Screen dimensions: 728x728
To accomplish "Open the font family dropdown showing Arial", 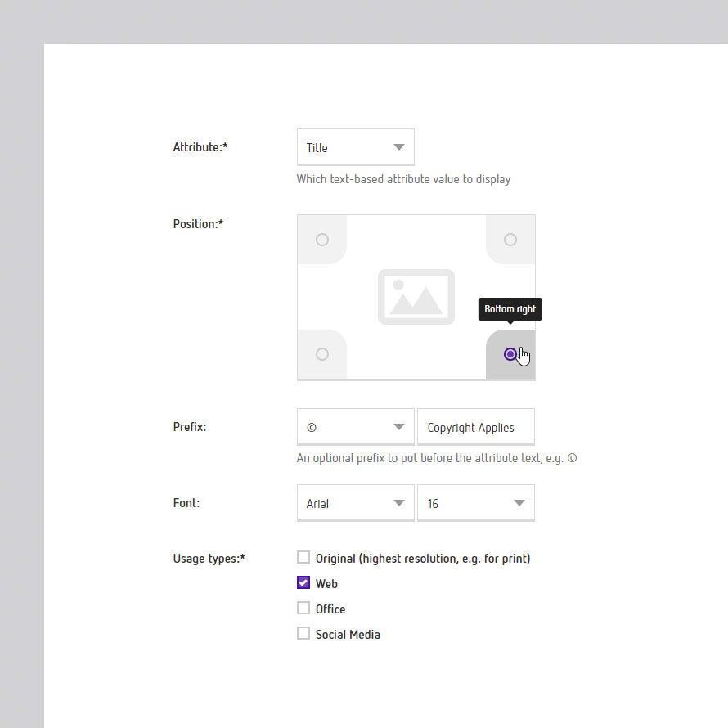I will 355,503.
